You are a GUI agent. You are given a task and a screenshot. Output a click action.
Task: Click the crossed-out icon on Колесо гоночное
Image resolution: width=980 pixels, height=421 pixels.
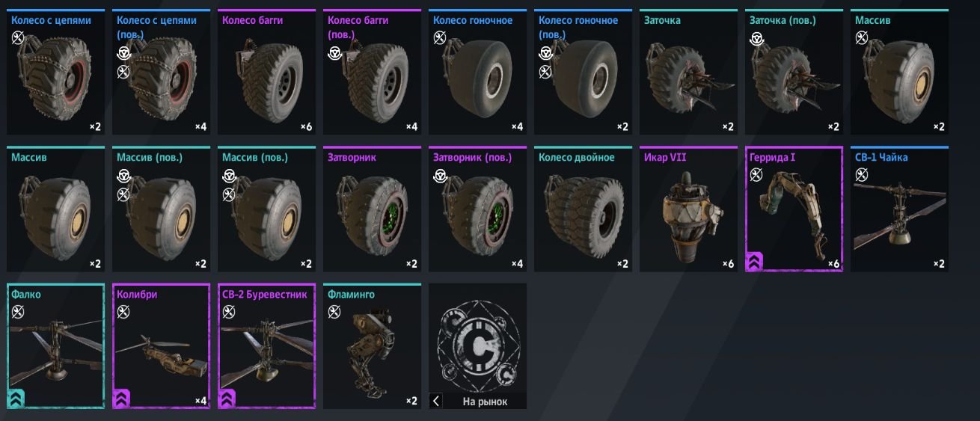pyautogui.click(x=440, y=37)
